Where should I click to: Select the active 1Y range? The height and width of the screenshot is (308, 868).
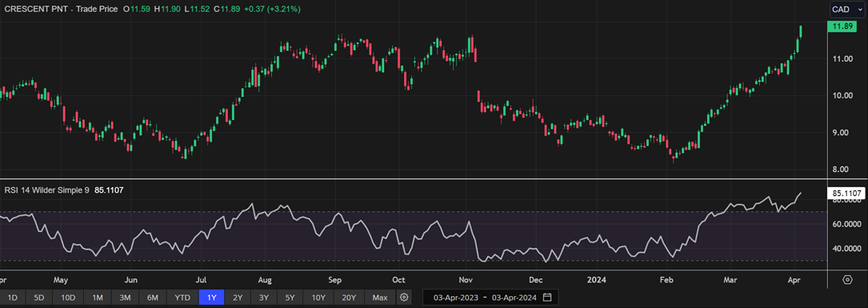click(211, 298)
